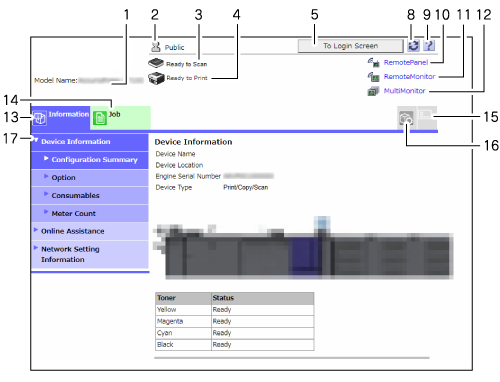The image size is (500, 382).
Task: Click the Print/Copy/Scan value
Action: 246,187
